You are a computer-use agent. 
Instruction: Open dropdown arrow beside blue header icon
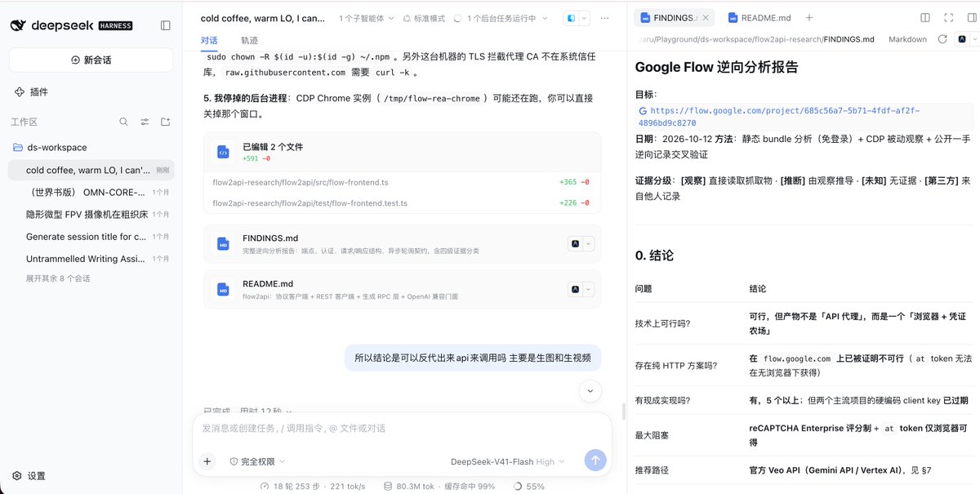click(583, 18)
